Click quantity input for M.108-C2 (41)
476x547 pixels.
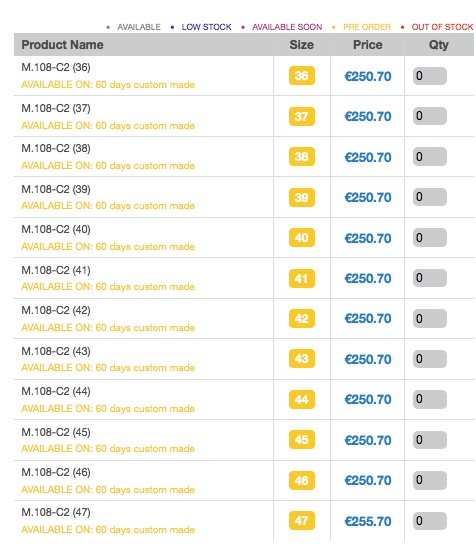click(430, 278)
